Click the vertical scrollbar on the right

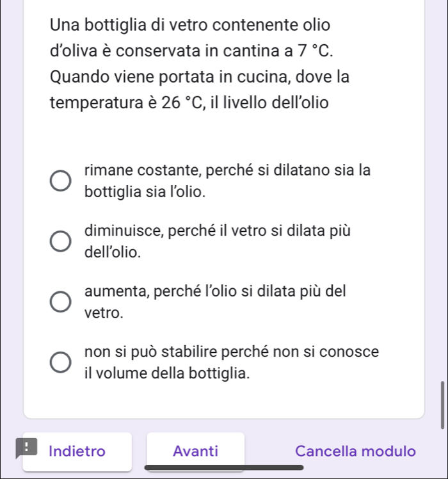(442, 403)
